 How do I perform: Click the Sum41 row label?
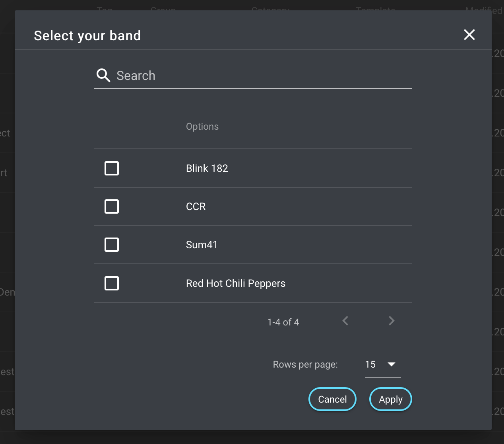pyautogui.click(x=202, y=245)
